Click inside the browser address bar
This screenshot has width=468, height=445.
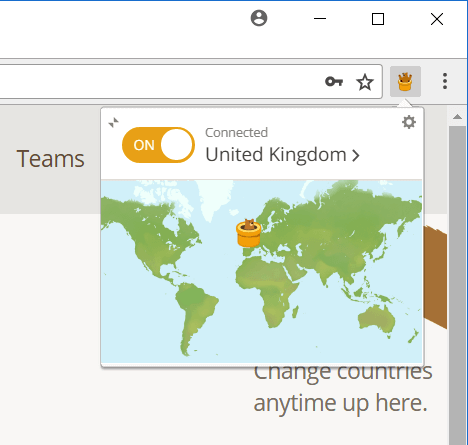[190, 82]
